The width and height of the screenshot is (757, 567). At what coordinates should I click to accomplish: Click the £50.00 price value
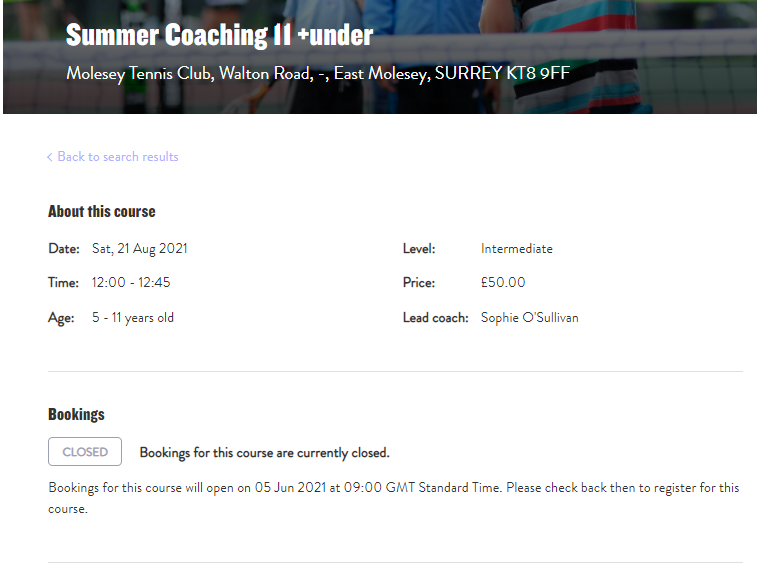[503, 283]
